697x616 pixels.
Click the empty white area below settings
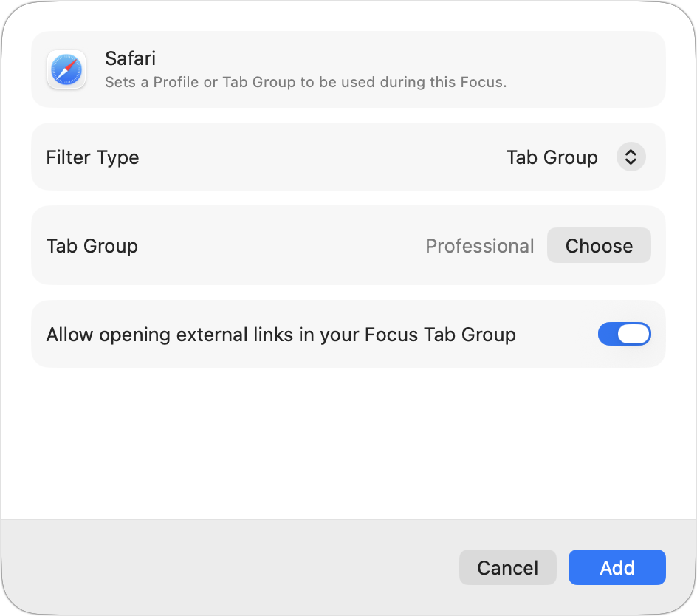click(347, 443)
